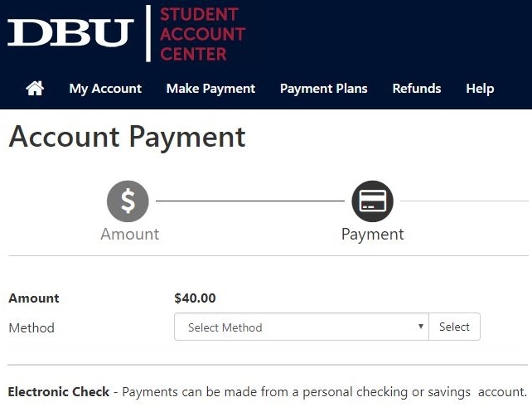Click the progress line between Amount and Payment
This screenshot has height=407, width=532.
[250, 201]
